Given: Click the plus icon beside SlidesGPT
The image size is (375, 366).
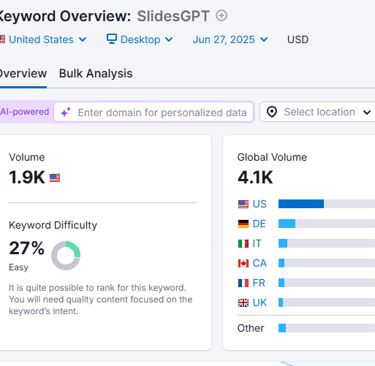Looking at the screenshot, I should tap(221, 16).
